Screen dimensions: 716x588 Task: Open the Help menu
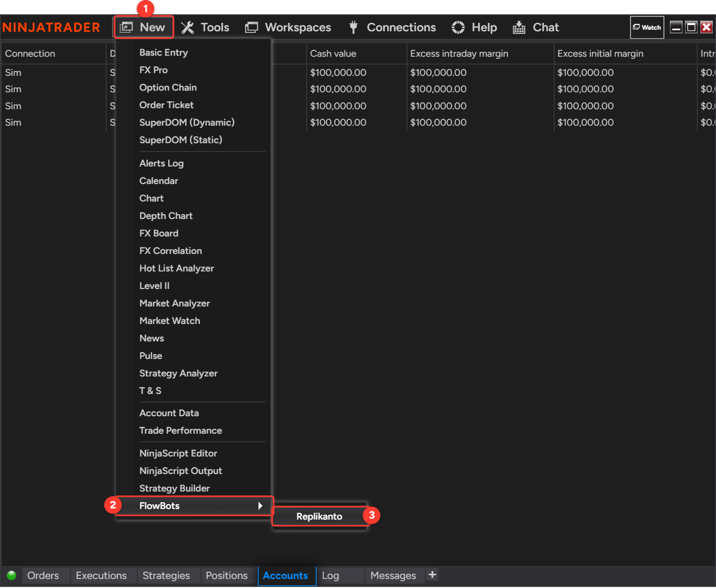474,28
